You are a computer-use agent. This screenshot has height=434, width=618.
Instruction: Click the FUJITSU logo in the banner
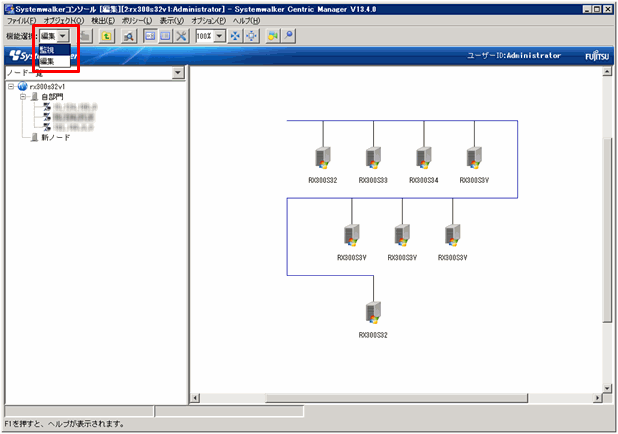coord(597,56)
